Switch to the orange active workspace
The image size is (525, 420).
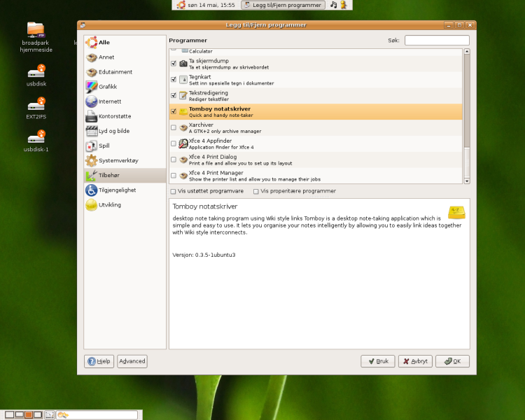click(29, 414)
